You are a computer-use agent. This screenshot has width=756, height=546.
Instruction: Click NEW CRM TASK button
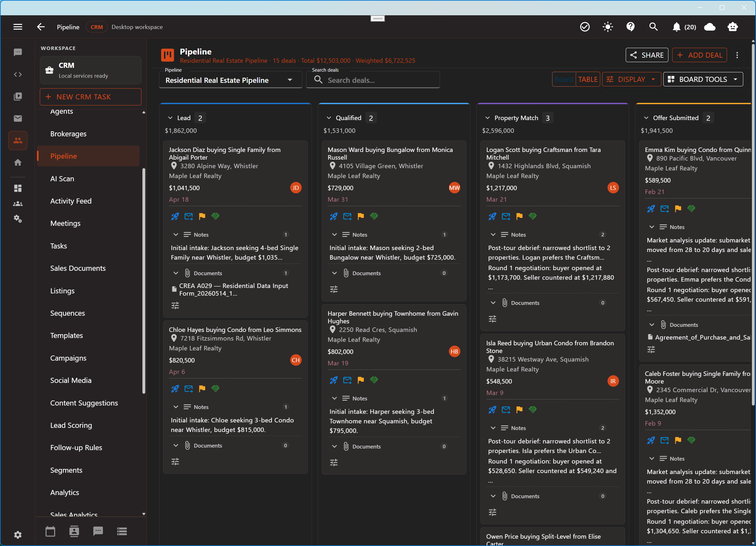[90, 97]
